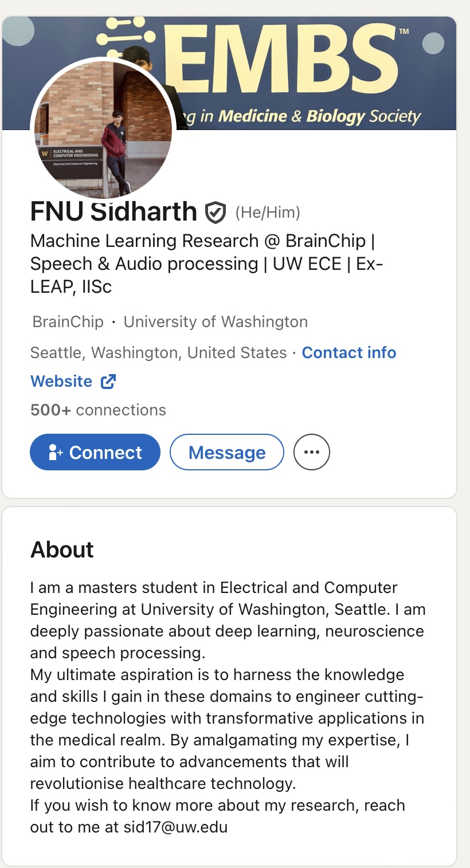Open the Website link
The width and height of the screenshot is (470, 868).
pyautogui.click(x=61, y=382)
